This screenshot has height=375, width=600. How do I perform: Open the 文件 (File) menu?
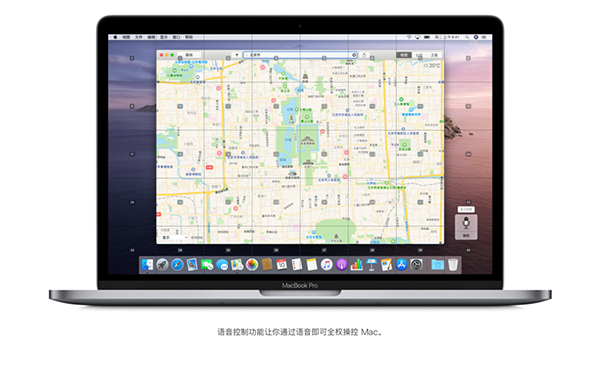[139, 37]
